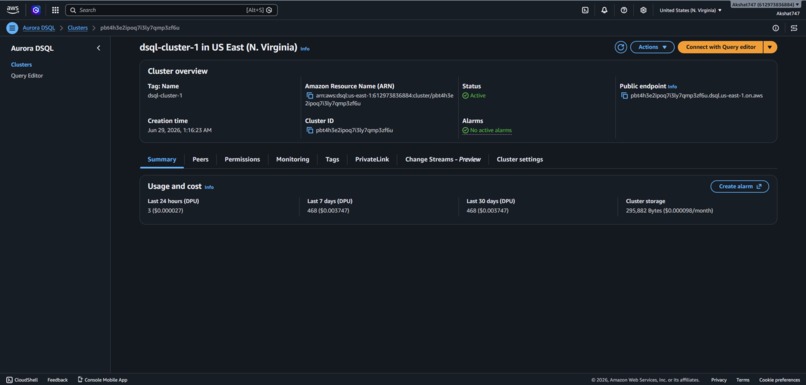Focus the top Search field
Screen dimensions: 806x385
point(171,10)
